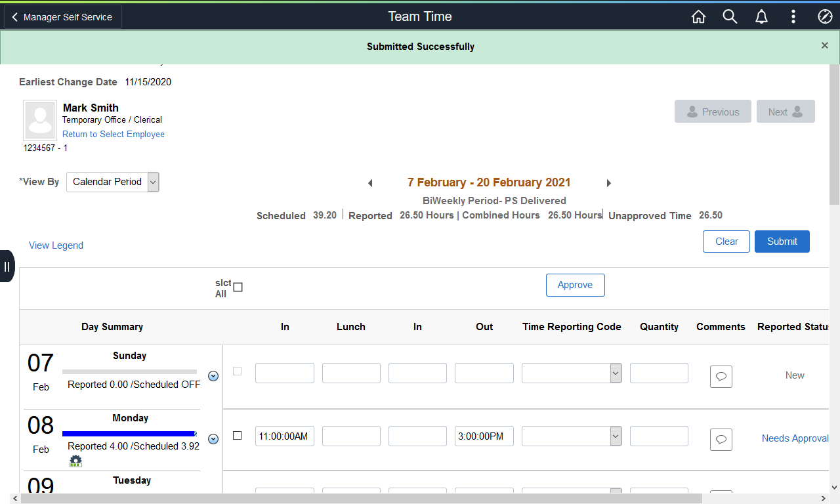Open Monday row comments icon
The image size is (840, 504).
coord(721,439)
